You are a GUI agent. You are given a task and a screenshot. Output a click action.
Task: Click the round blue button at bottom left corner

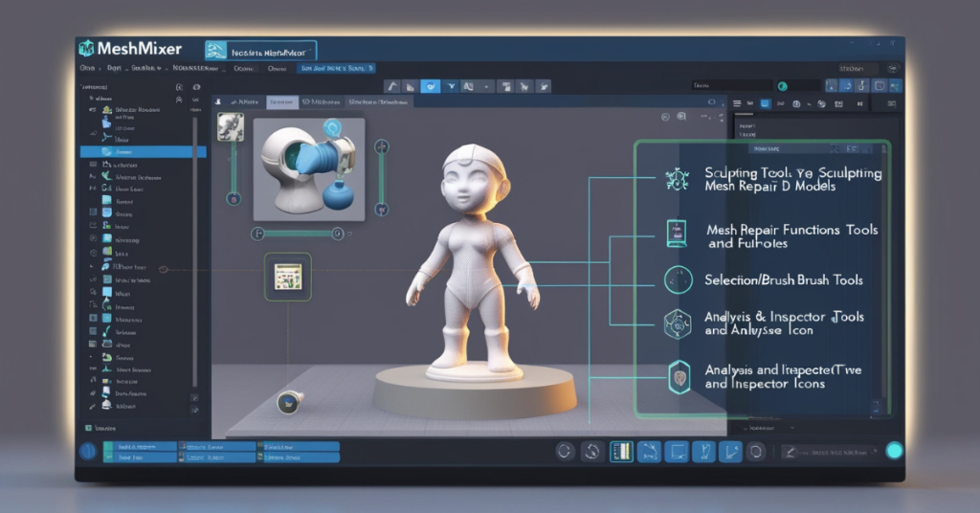(x=87, y=451)
